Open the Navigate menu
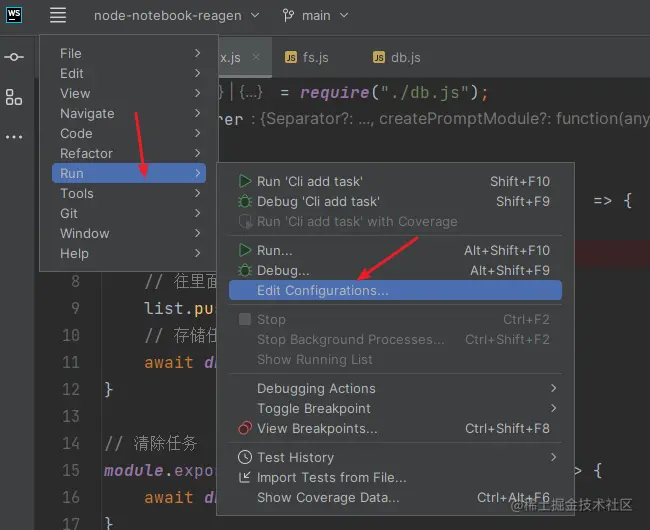This screenshot has height=530, width=650. point(129,113)
